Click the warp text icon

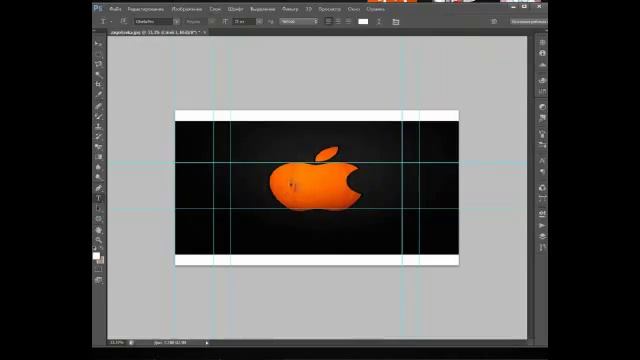(x=379, y=22)
